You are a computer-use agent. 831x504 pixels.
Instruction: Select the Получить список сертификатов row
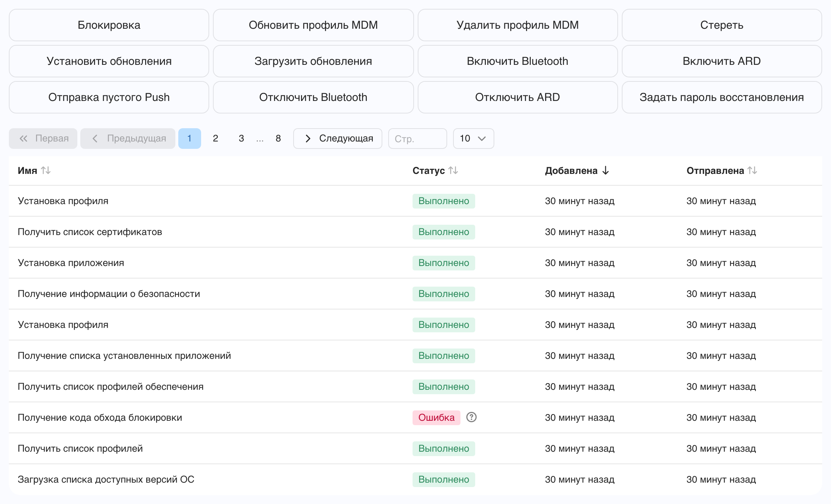415,232
